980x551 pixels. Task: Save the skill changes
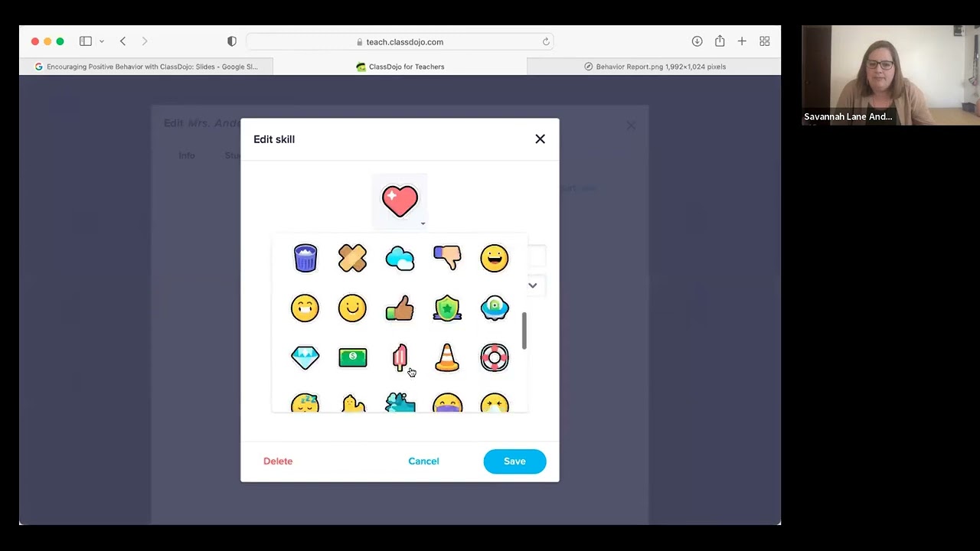click(x=514, y=461)
